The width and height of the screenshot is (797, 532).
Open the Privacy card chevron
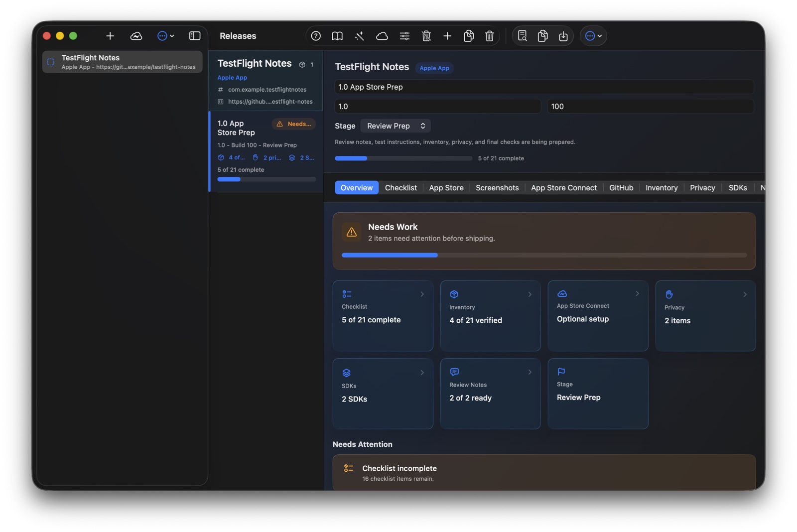click(x=745, y=294)
